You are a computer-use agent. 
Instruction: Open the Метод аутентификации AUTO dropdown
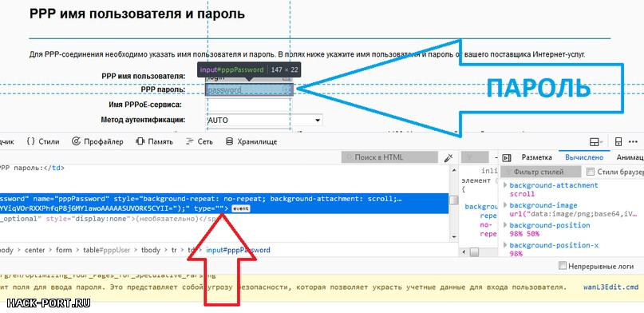pyautogui.click(x=263, y=121)
